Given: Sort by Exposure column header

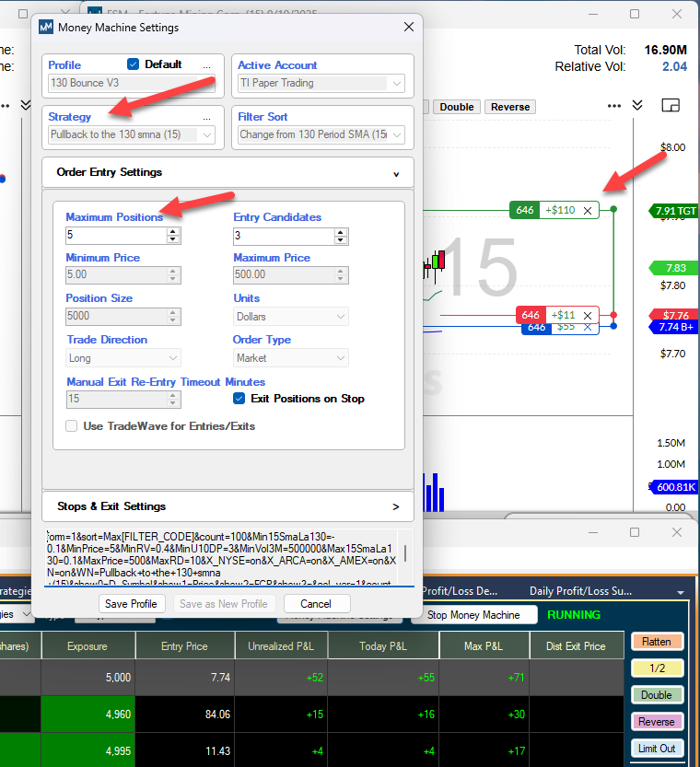Looking at the screenshot, I should point(88,645).
